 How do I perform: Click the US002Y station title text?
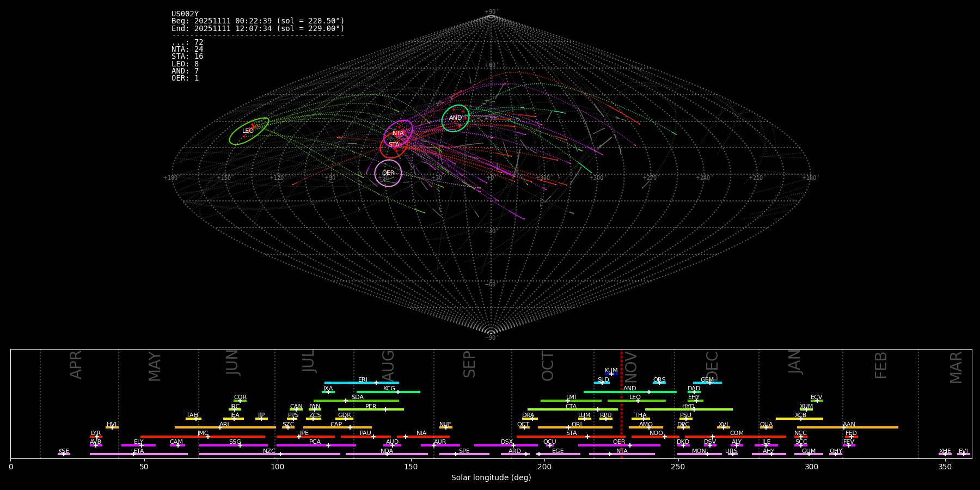pyautogui.click(x=185, y=14)
